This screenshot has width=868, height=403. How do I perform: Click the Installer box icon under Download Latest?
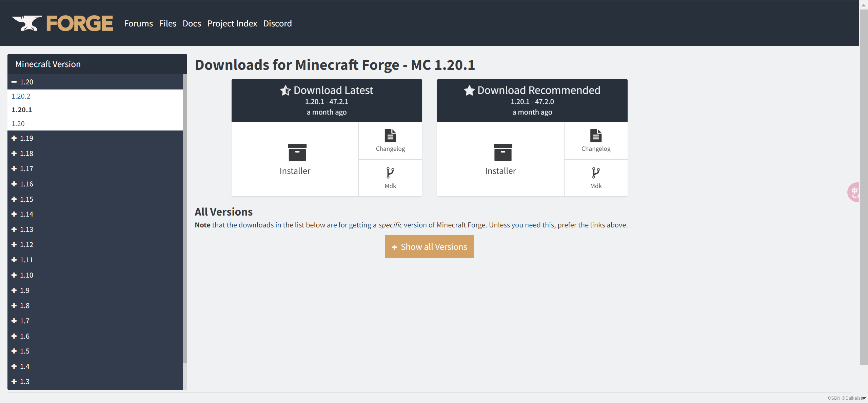(297, 153)
